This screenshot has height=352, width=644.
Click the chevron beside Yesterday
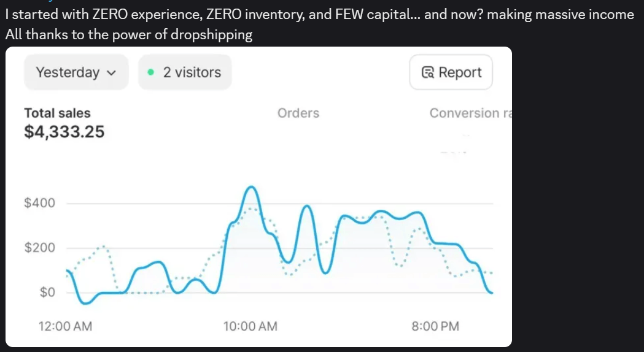(x=111, y=72)
